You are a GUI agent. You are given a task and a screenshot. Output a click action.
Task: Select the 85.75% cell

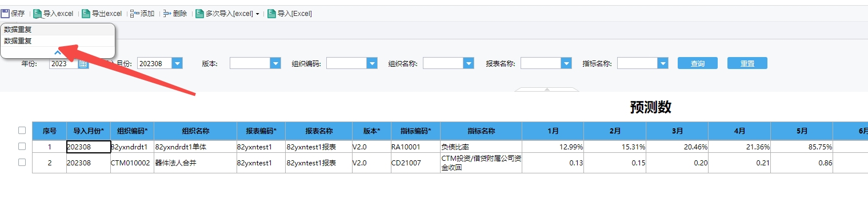coord(802,147)
